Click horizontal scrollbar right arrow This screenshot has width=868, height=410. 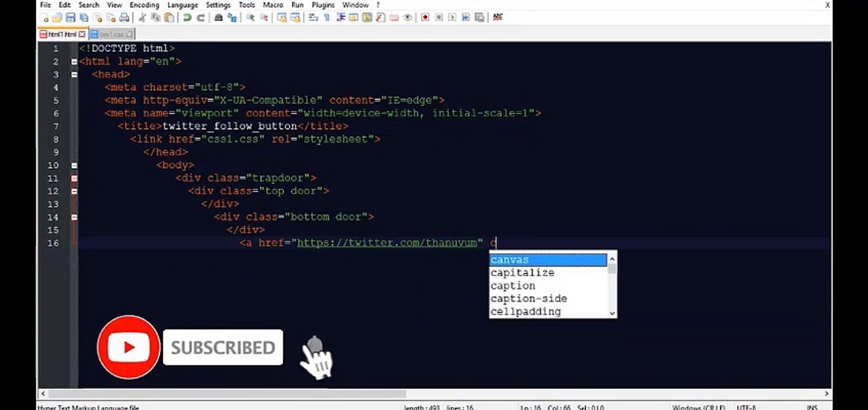827,393
